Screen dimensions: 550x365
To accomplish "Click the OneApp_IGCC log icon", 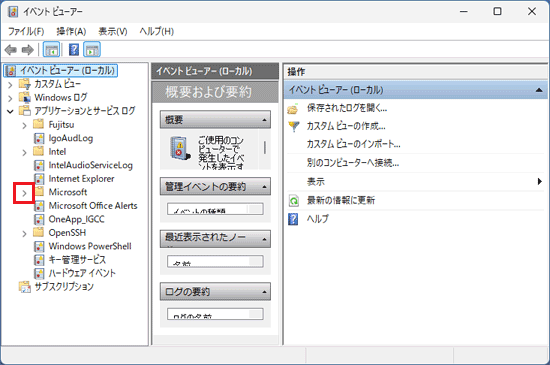I will click(x=39, y=219).
